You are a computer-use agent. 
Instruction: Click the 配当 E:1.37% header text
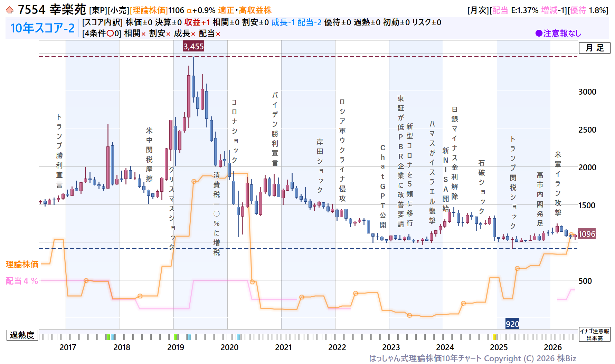(515, 10)
